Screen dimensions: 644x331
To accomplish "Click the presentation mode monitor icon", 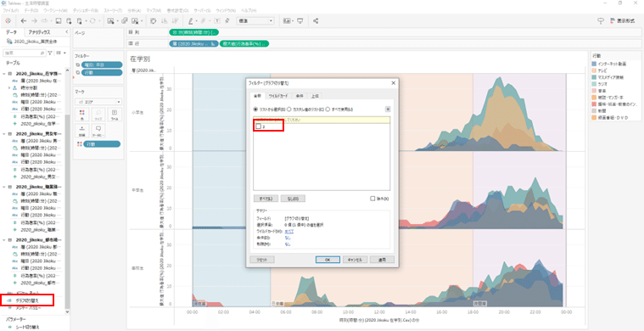I will [300, 20].
